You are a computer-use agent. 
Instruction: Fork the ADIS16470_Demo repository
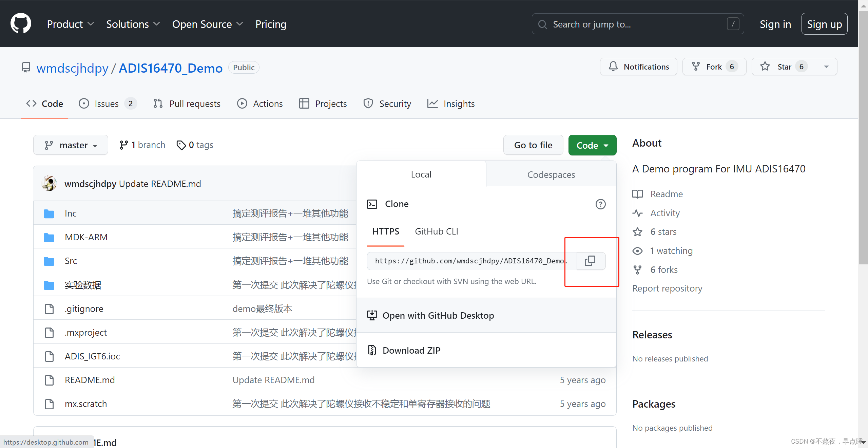point(714,67)
